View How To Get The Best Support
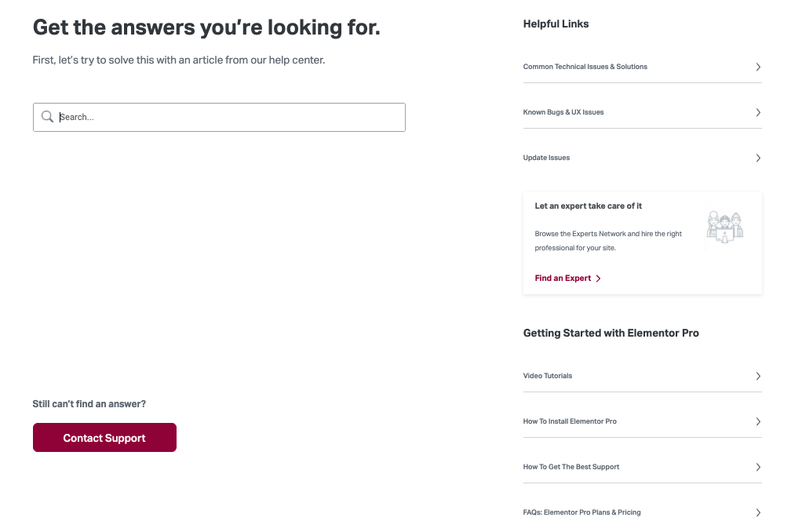Image resolution: width=791 pixels, height=532 pixels. click(x=571, y=466)
